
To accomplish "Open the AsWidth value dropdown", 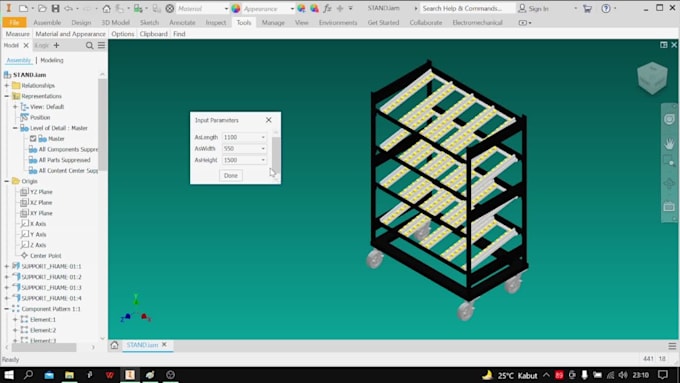I will pos(263,148).
